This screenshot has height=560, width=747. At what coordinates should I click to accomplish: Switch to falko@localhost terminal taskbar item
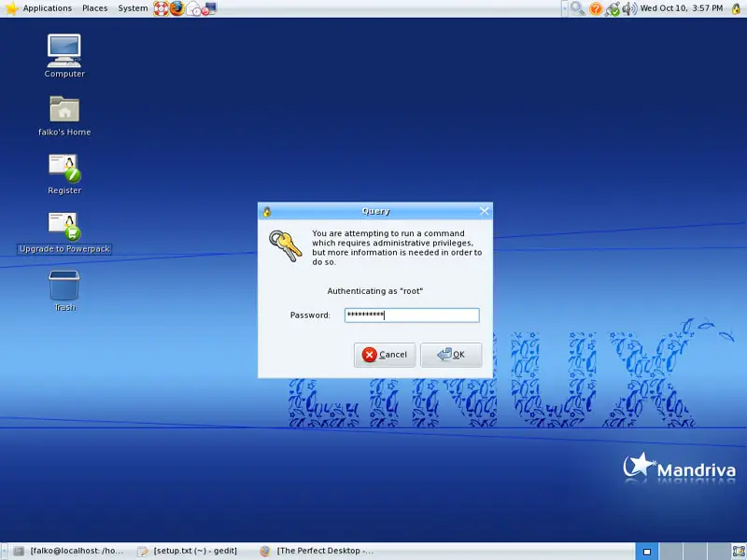point(69,551)
